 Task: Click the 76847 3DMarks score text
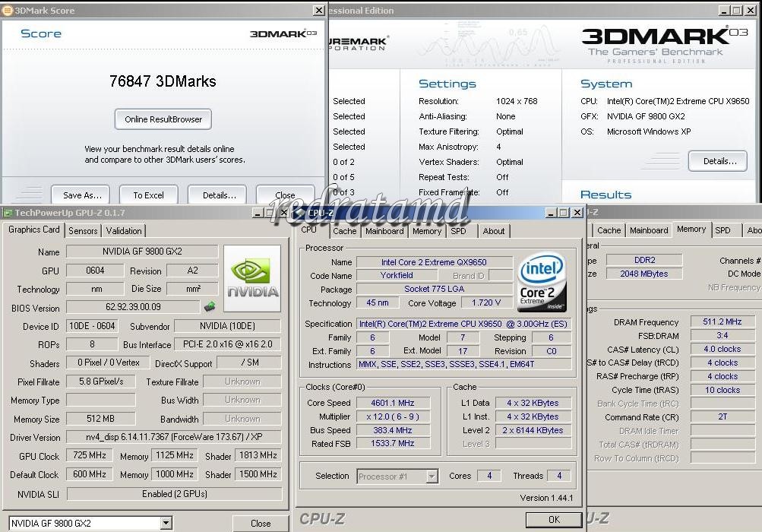[x=163, y=81]
